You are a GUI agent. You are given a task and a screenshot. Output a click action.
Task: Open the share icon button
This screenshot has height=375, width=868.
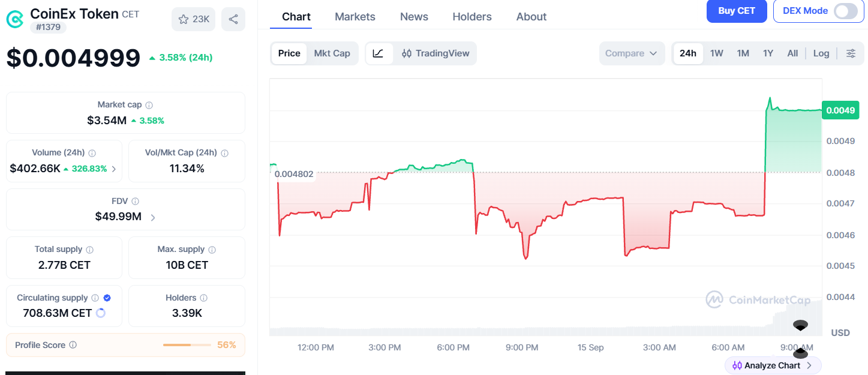click(233, 19)
